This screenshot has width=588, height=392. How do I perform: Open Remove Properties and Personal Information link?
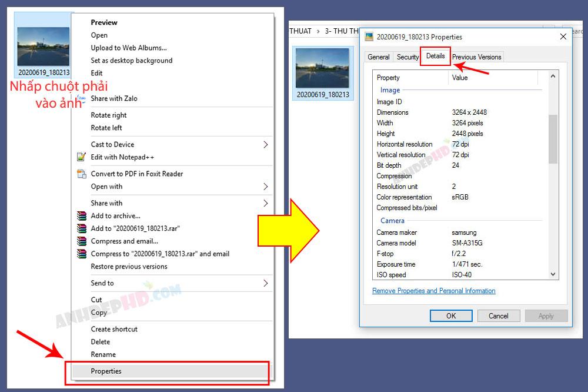[433, 291]
